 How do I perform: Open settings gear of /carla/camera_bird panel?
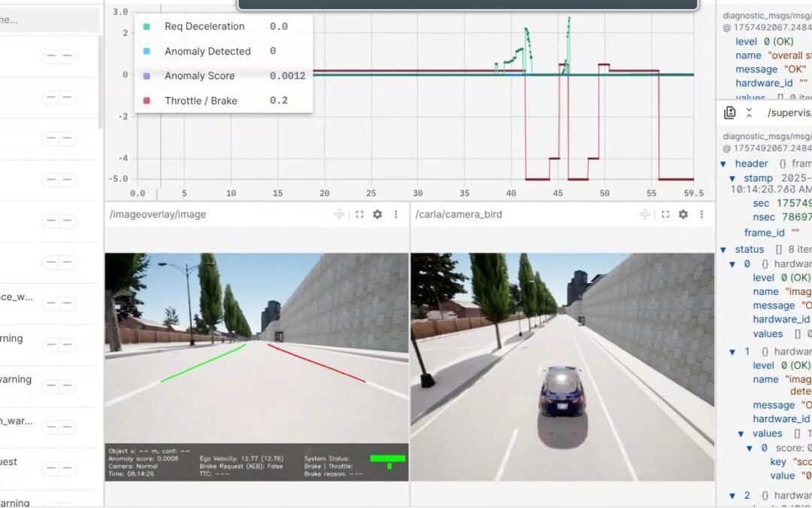683,214
